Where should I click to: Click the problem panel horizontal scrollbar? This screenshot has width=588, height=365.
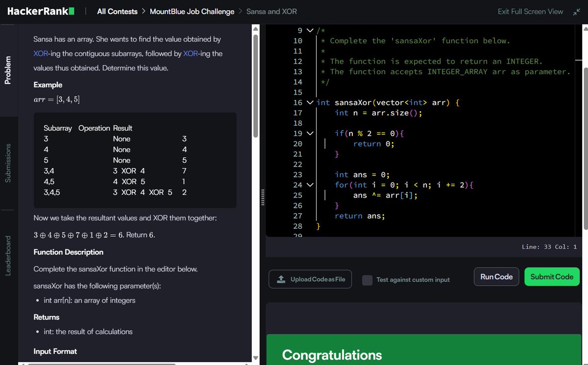coord(101,364)
